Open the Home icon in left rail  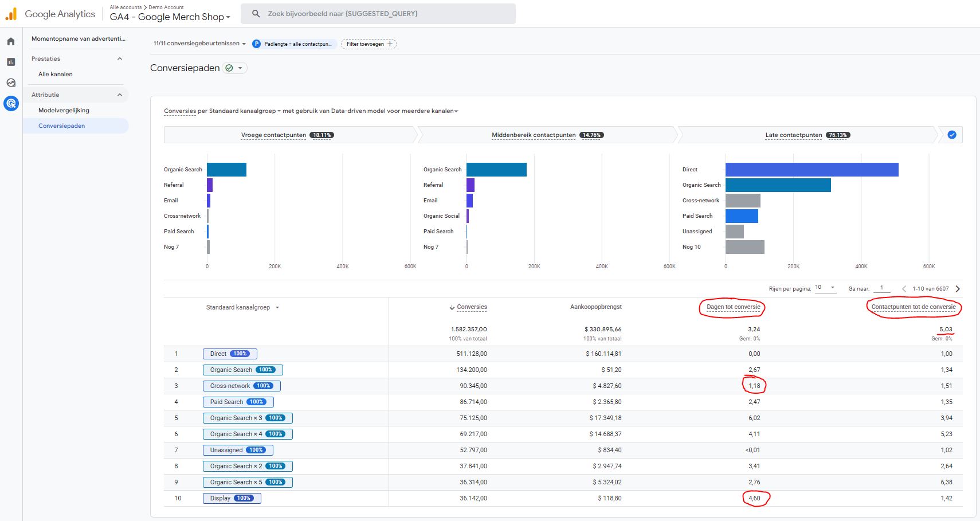11,41
